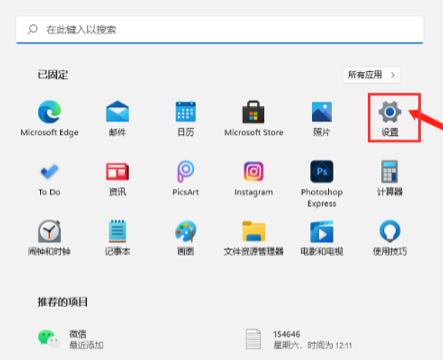The height and width of the screenshot is (360, 443).
Task: Expand 所有应用 all apps list
Action: click(372, 75)
